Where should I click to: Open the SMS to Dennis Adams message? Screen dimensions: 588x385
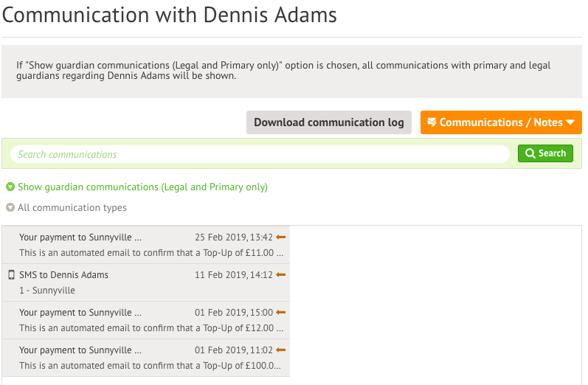(x=64, y=275)
